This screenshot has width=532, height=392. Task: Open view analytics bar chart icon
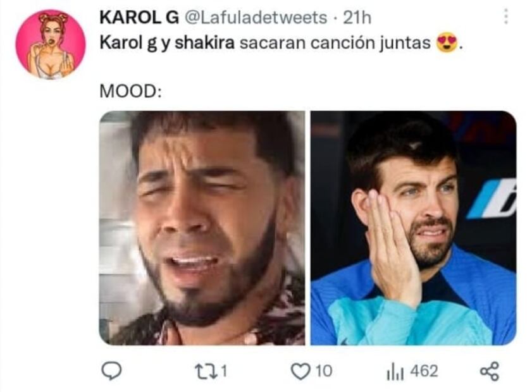tap(395, 371)
